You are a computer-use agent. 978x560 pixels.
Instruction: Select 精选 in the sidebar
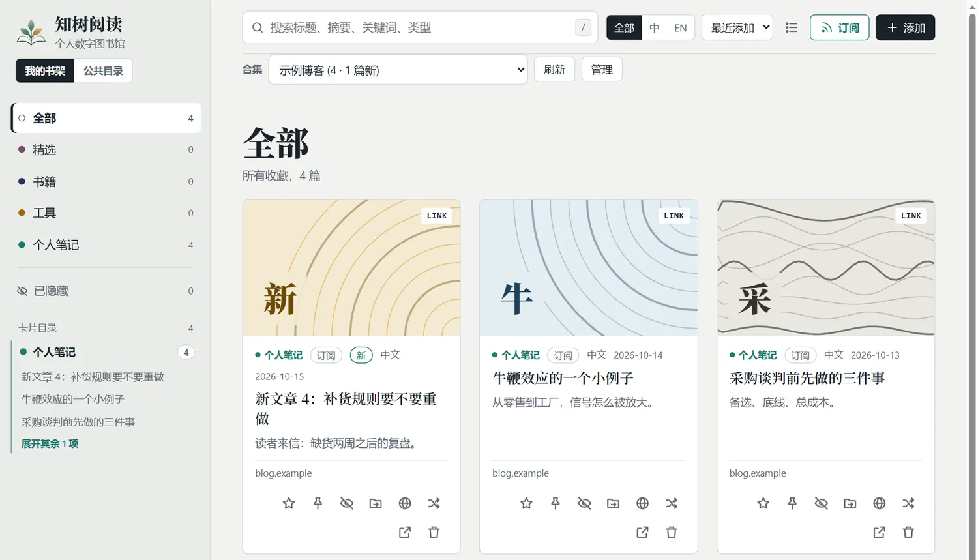point(106,149)
